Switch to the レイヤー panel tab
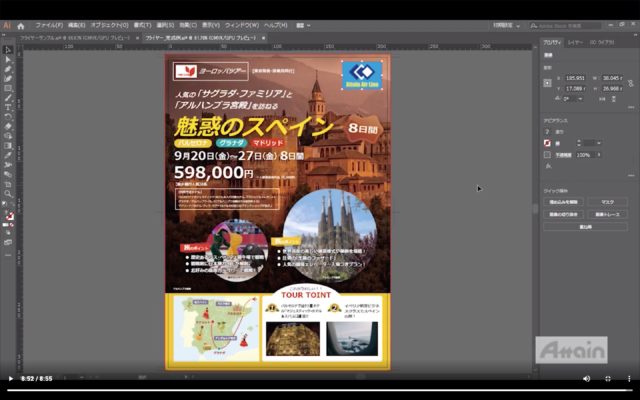 point(575,42)
